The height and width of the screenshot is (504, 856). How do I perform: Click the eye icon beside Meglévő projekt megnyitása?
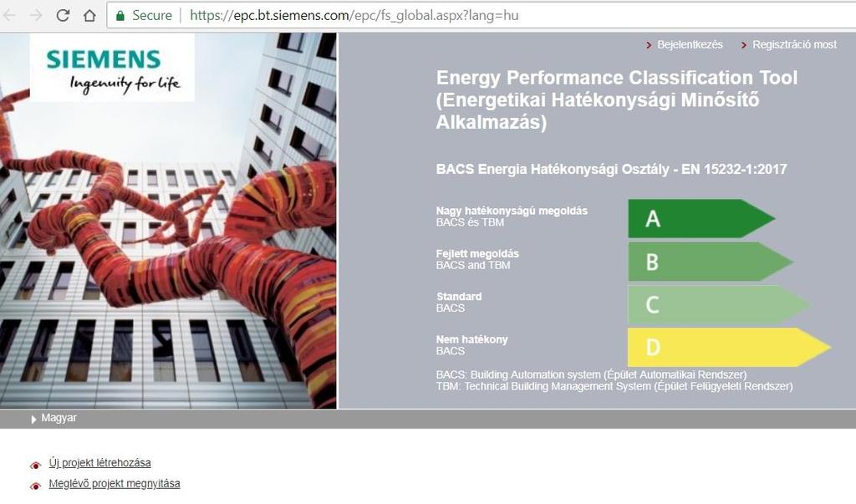click(x=35, y=486)
